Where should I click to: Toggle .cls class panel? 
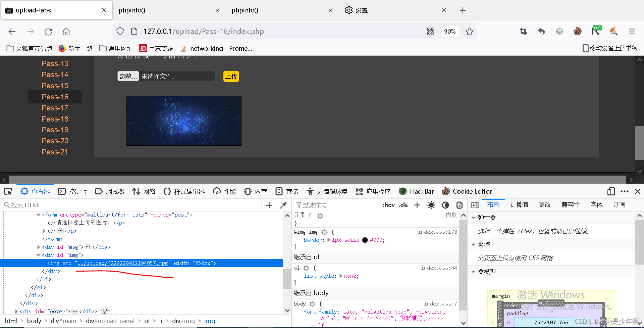point(403,205)
